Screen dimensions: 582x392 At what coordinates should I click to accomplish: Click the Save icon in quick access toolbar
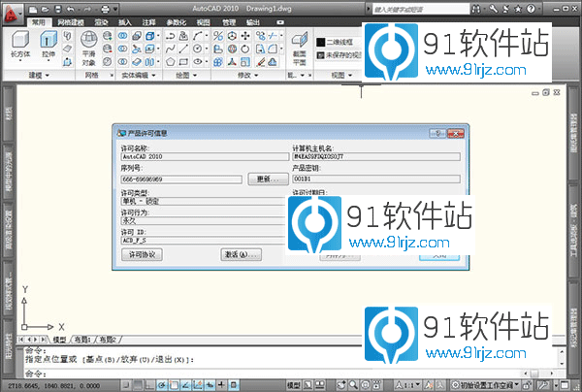tap(58, 9)
